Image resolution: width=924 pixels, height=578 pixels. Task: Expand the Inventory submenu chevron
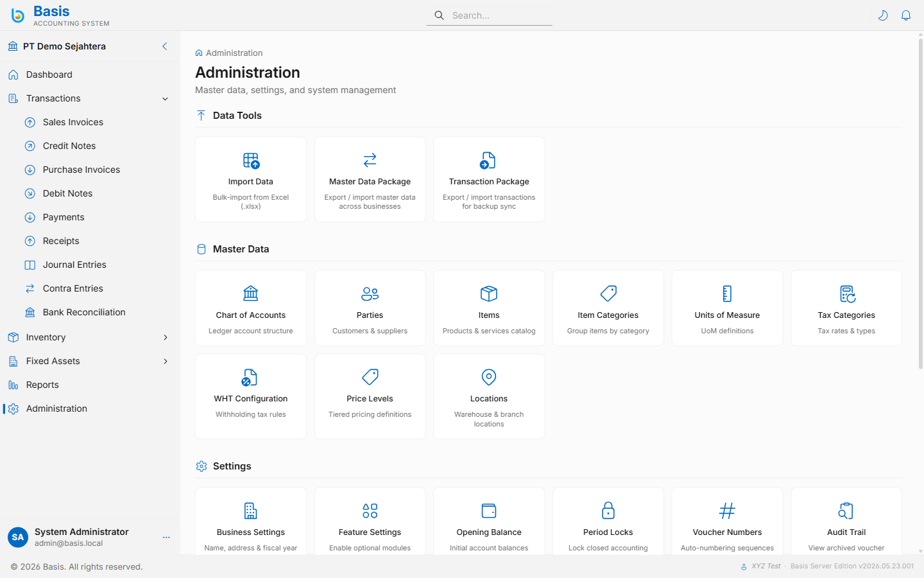pos(166,337)
